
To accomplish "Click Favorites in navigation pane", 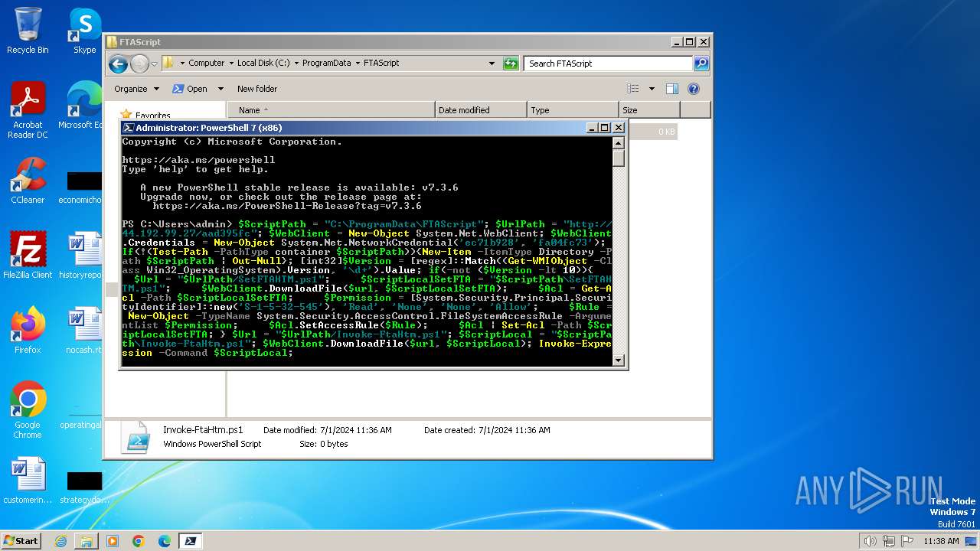I will point(152,116).
